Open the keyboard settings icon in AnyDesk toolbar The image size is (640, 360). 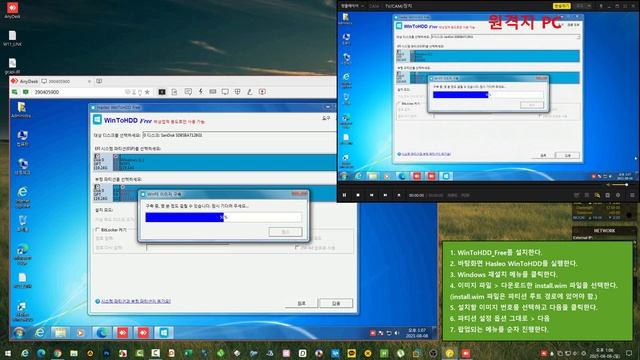coord(213,92)
